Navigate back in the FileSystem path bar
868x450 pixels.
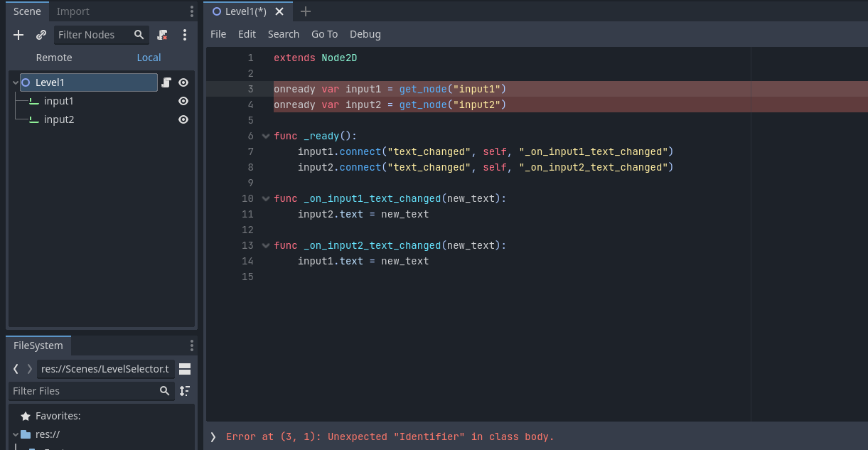(15, 368)
